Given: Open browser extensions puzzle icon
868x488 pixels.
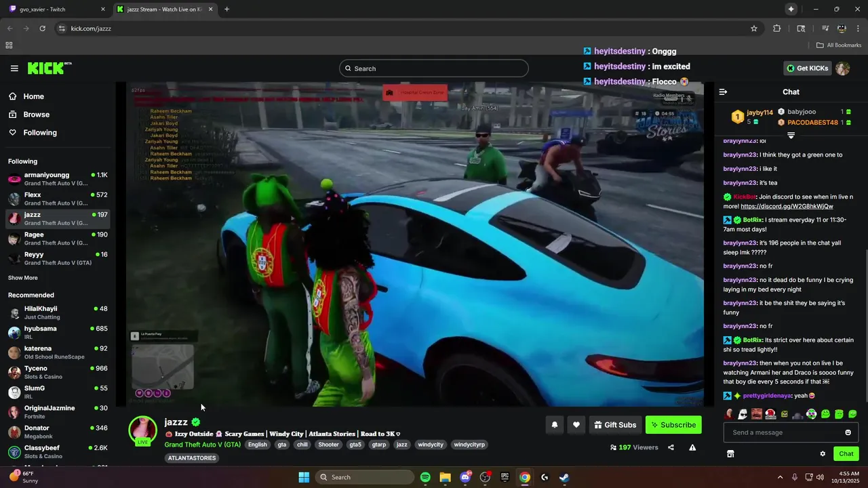Looking at the screenshot, I should coord(777,28).
